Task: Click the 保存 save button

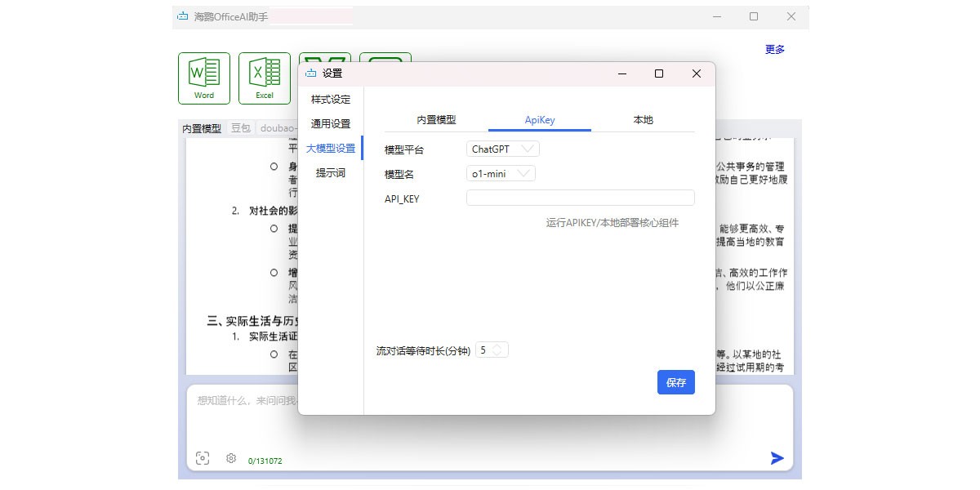Action: [675, 382]
